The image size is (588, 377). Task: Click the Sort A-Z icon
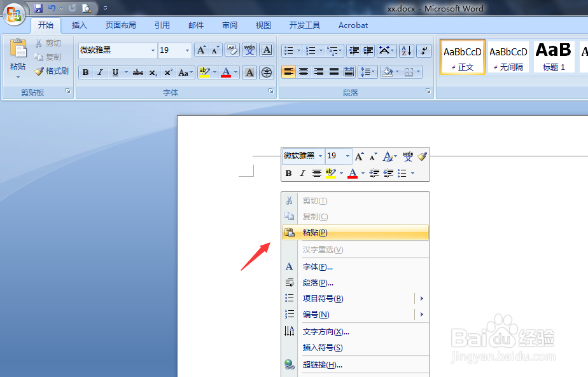pyautogui.click(x=407, y=50)
